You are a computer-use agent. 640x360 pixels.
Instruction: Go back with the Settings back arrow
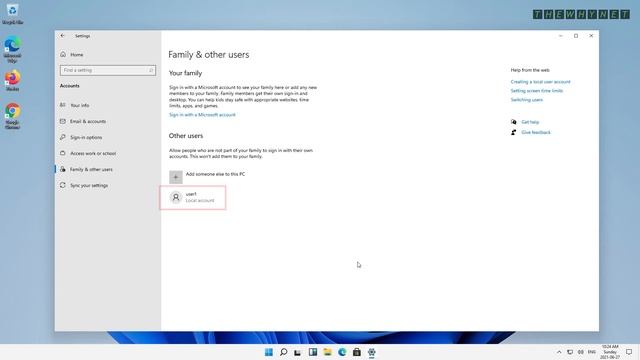point(62,36)
